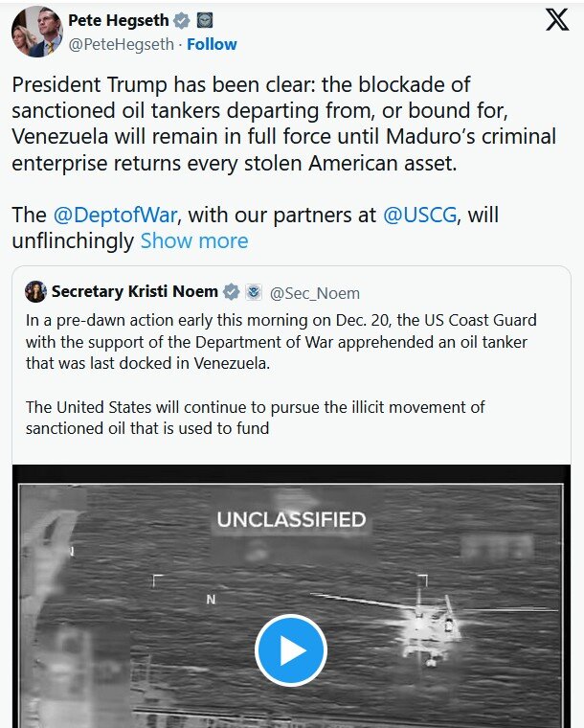Open the @PeteHegseth handle link
Image resolution: width=584 pixels, height=728 pixels.
click(x=122, y=44)
